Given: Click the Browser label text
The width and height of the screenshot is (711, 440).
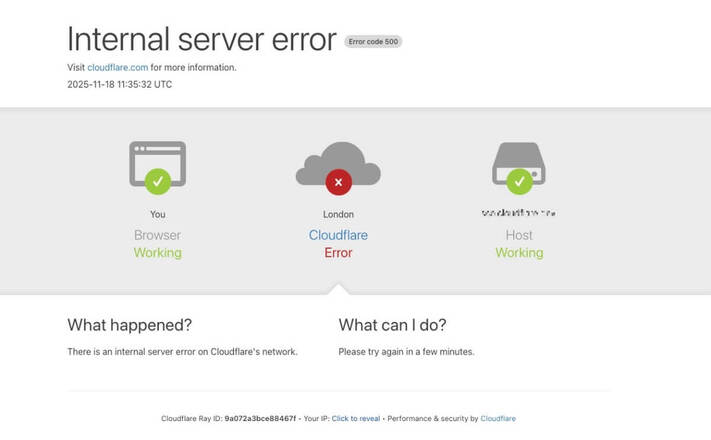Looking at the screenshot, I should [x=157, y=235].
